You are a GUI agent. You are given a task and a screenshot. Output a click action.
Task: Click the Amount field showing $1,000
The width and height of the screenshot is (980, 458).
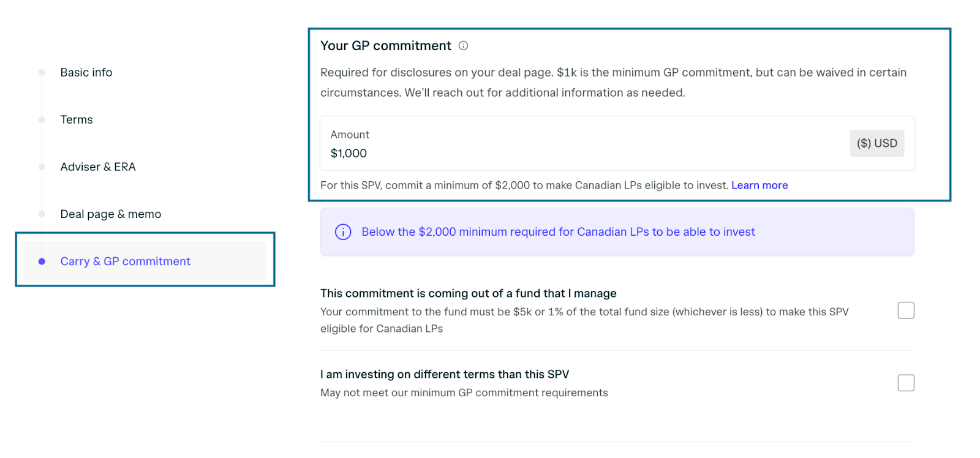(x=617, y=143)
